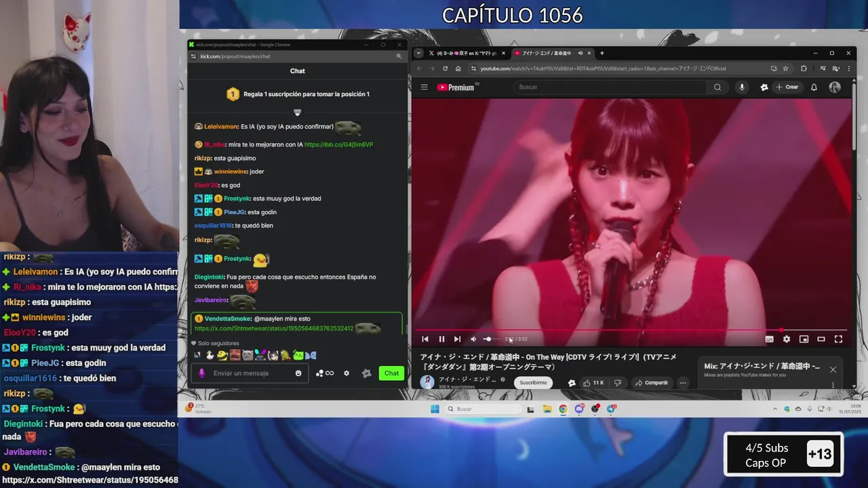Adjust the YouTube volume slider
The height and width of the screenshot is (488, 868).
492,339
